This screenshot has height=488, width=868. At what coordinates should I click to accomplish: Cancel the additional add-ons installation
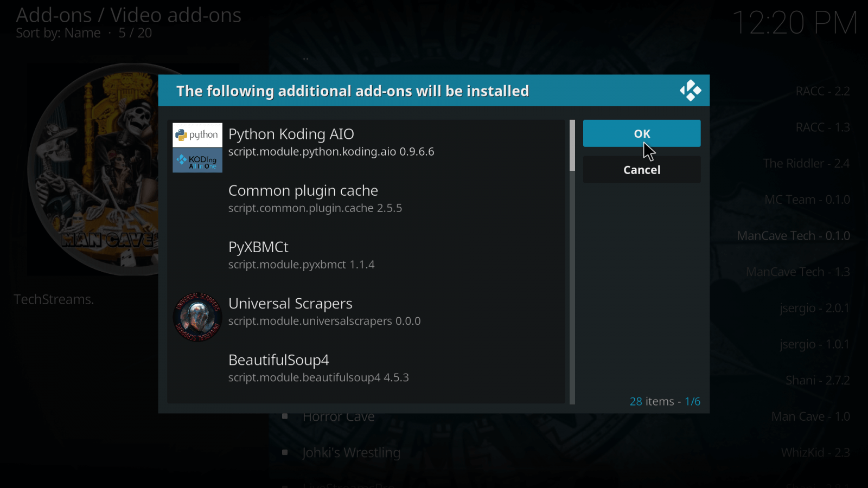pyautogui.click(x=642, y=170)
